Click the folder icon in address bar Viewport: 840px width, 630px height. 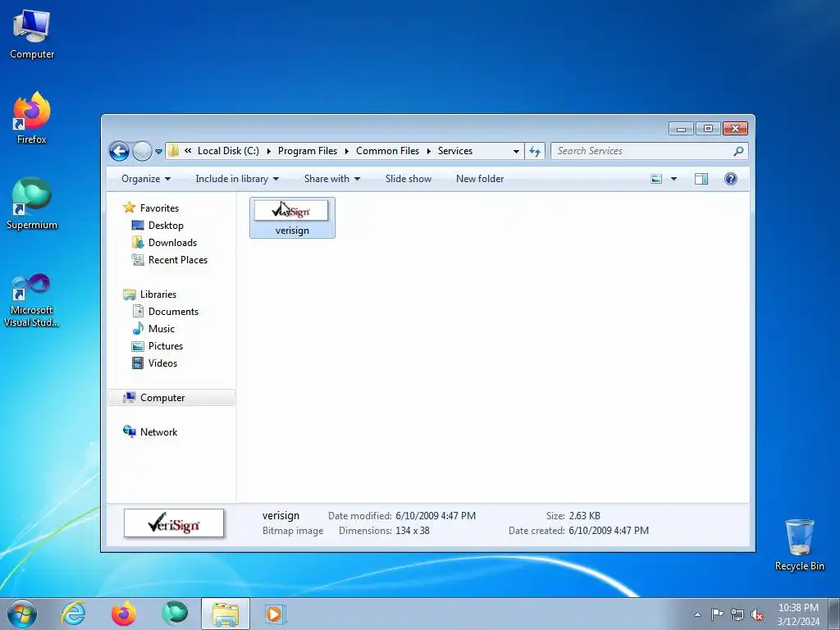point(173,151)
